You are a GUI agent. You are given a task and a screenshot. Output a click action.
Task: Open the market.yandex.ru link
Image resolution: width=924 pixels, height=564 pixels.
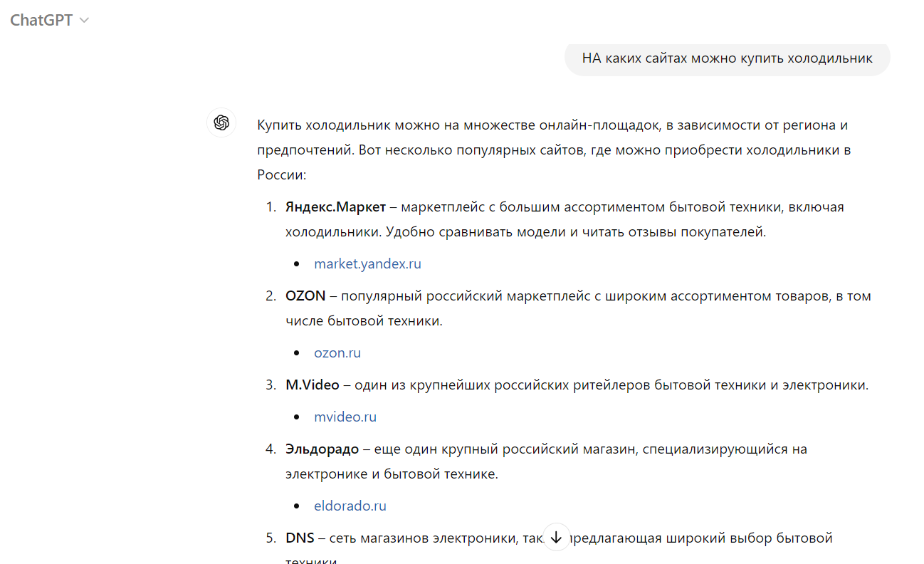pos(367,263)
